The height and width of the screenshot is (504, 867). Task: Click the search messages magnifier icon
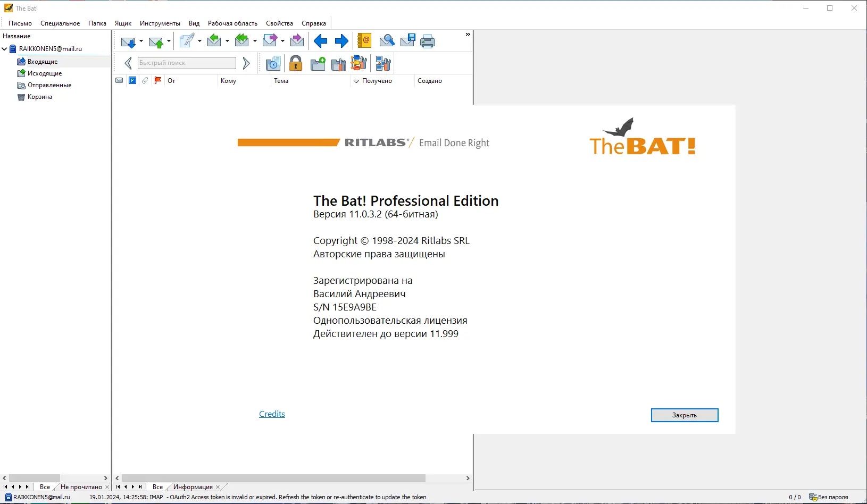387,41
